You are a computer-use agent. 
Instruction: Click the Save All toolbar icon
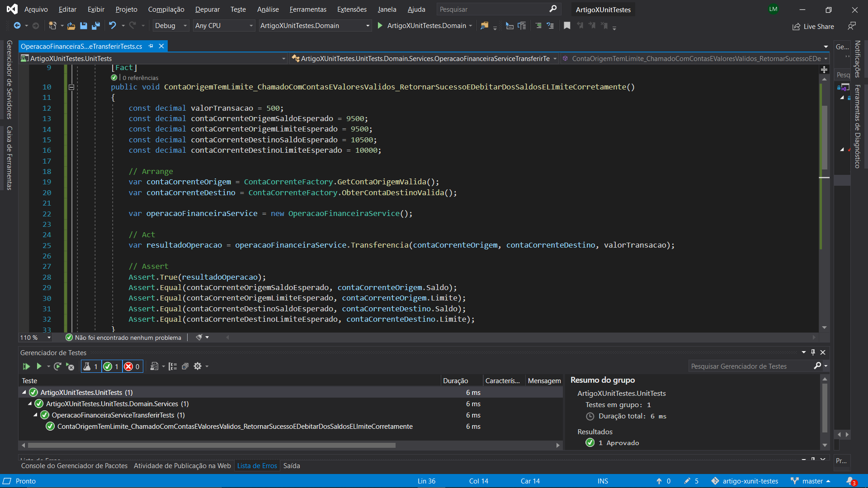coord(95,26)
